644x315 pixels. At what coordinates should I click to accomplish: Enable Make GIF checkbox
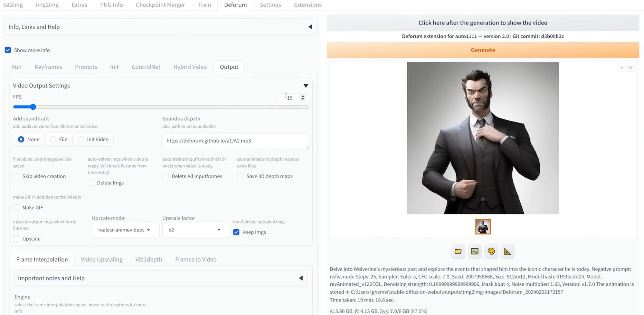[16, 207]
